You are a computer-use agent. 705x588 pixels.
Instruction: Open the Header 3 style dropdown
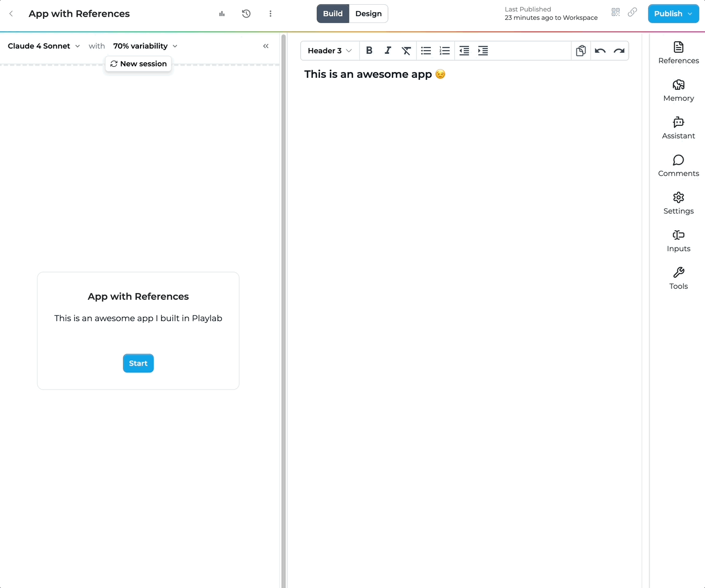point(329,51)
